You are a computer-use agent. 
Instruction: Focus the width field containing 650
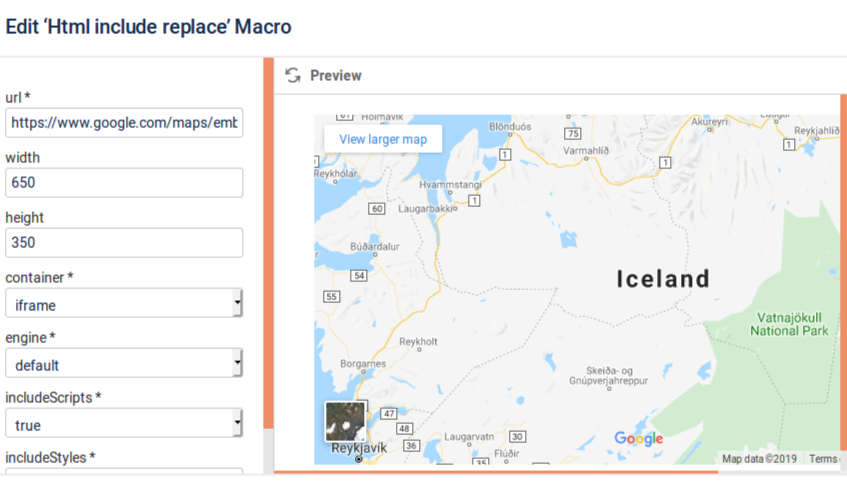point(124,183)
